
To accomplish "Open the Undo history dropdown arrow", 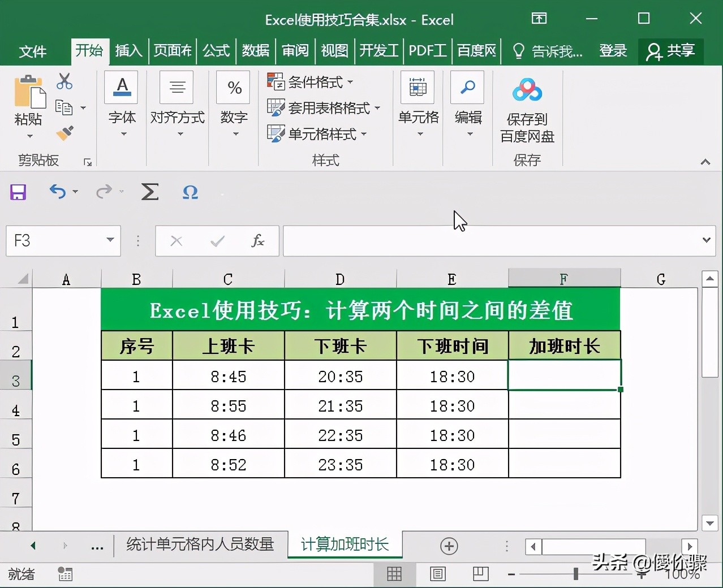I will point(75,192).
